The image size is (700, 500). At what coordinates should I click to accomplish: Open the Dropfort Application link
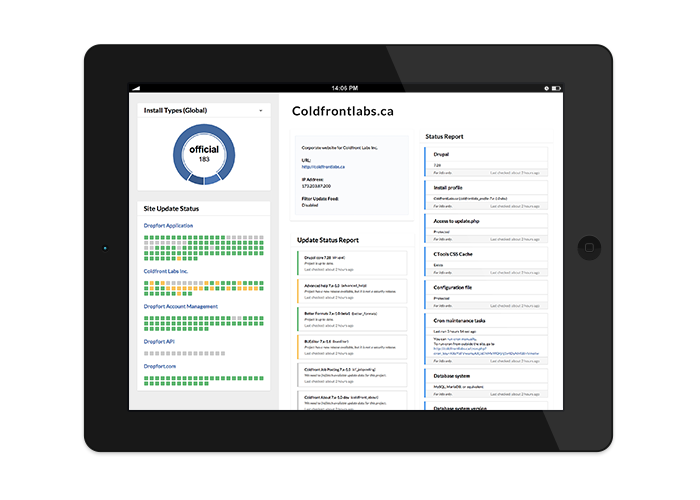(168, 226)
